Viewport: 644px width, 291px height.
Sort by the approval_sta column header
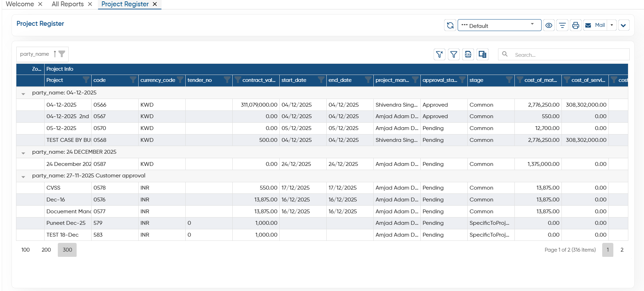[440, 80]
